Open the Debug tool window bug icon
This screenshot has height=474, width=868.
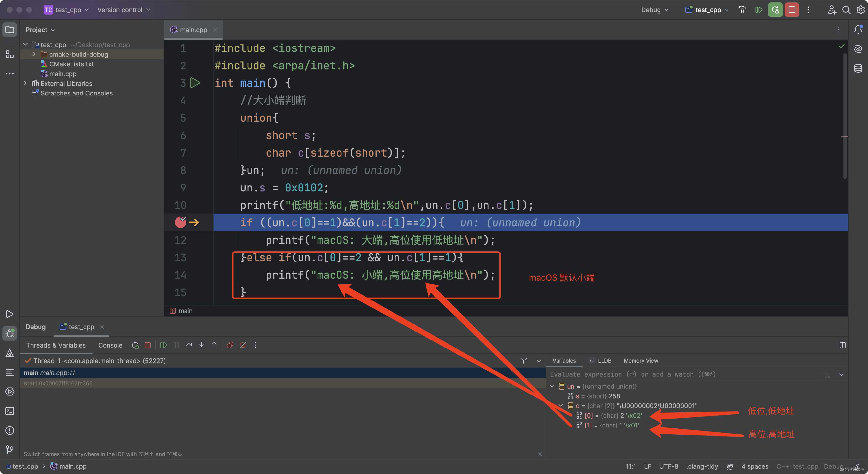coord(10,333)
